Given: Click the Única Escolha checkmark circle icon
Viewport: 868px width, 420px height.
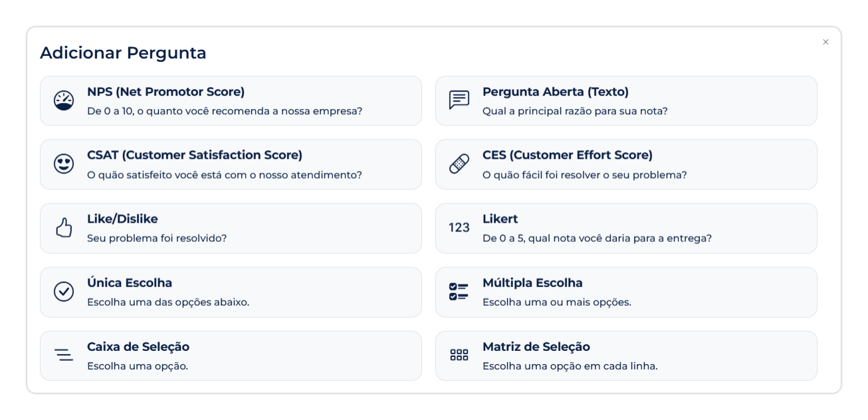Looking at the screenshot, I should pyautogui.click(x=64, y=292).
